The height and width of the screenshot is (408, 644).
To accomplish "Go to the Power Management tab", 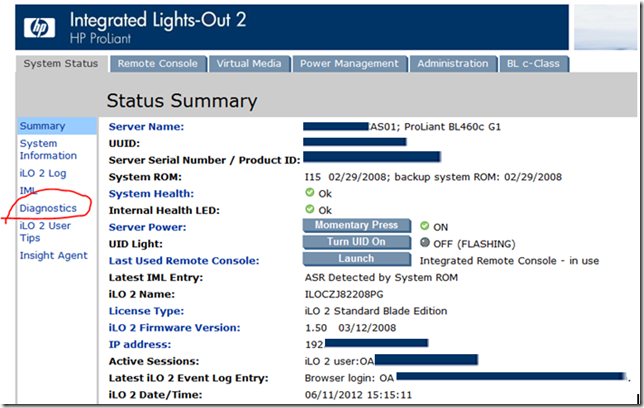I will click(x=349, y=64).
